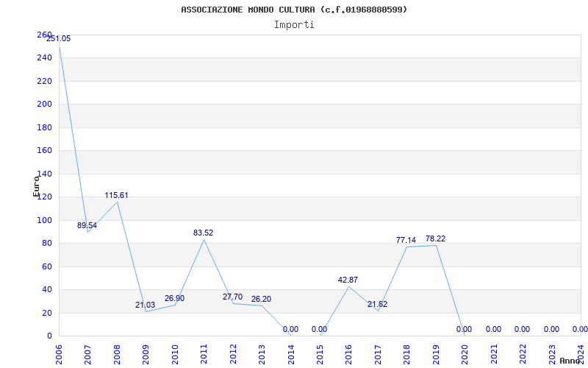Select the 77.14 data label

point(406,240)
